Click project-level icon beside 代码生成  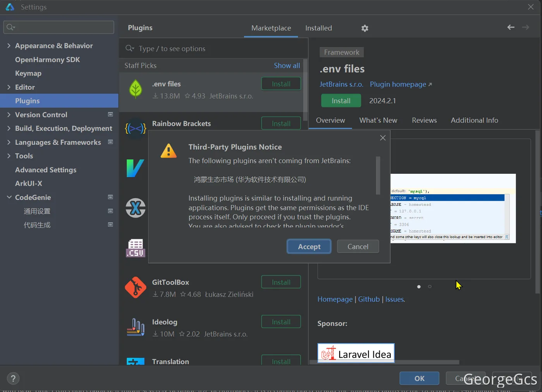(110, 224)
